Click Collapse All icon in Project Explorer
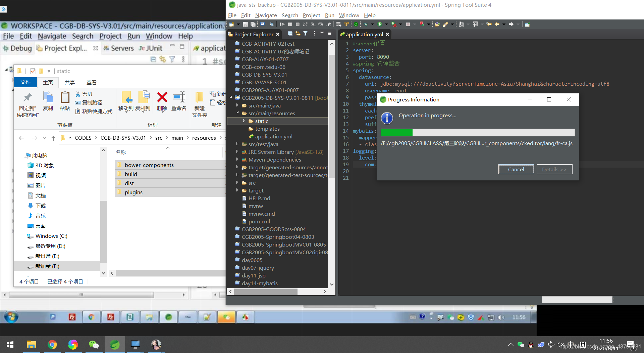644x353 pixels. (290, 34)
